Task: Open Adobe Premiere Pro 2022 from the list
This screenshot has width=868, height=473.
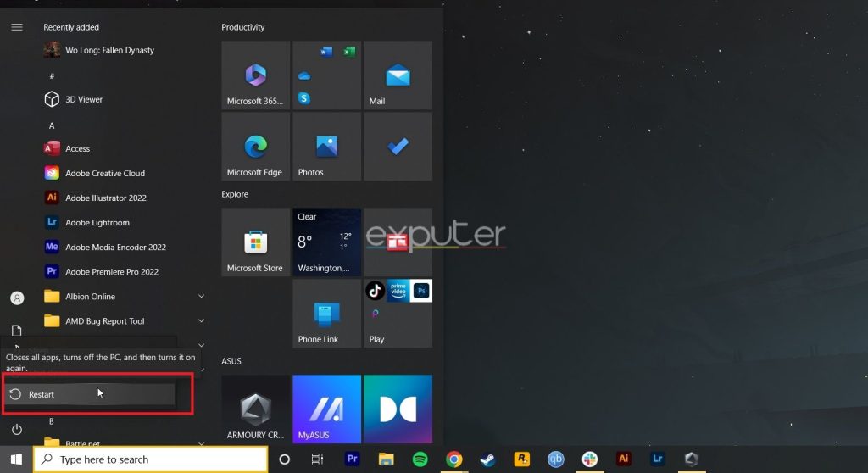Action: [x=111, y=272]
